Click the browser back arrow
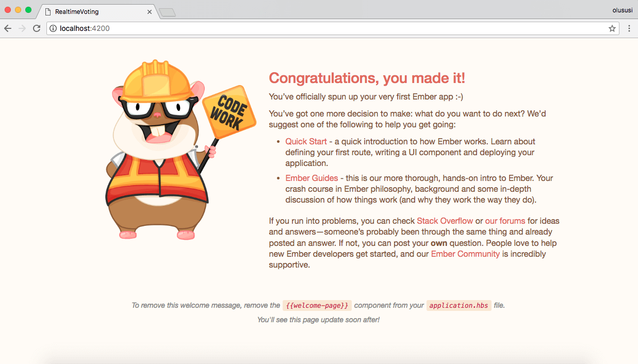 click(x=8, y=28)
